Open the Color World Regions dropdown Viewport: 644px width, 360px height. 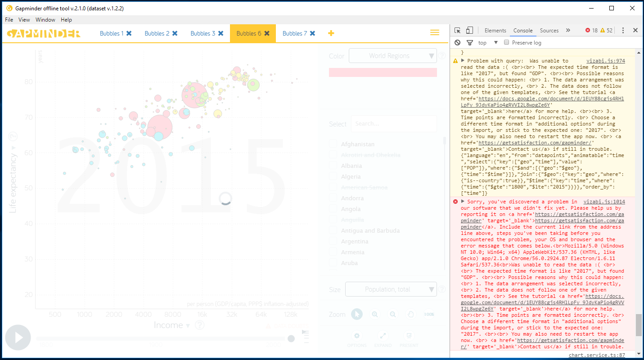pyautogui.click(x=393, y=56)
